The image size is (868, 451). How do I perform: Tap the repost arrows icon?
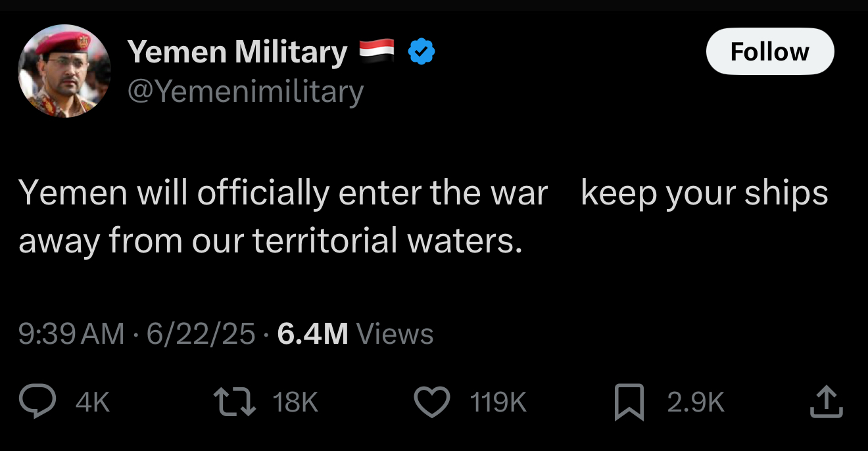click(235, 402)
